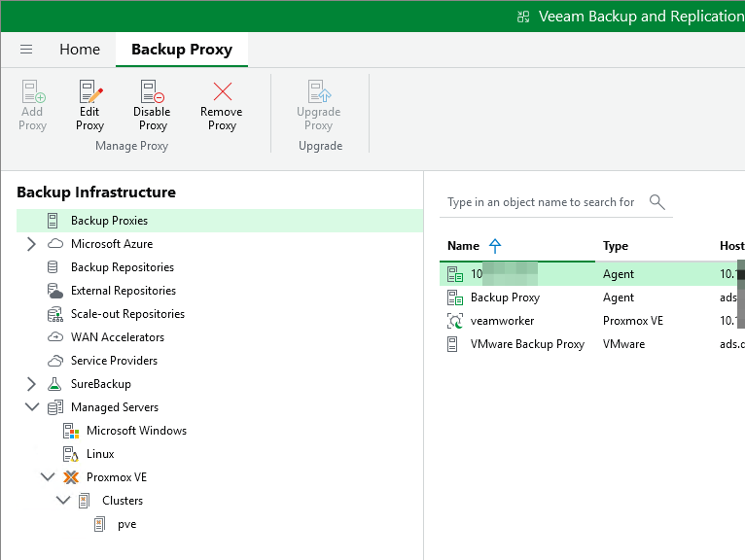This screenshot has height=560, width=745.
Task: Select Microsoft Windows under Managed Servers
Action: click(136, 431)
